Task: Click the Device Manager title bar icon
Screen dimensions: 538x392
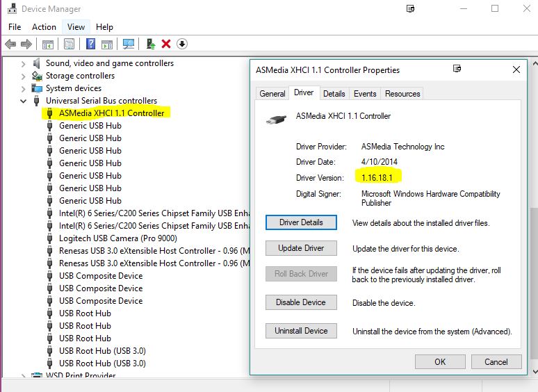Action: tap(12, 8)
